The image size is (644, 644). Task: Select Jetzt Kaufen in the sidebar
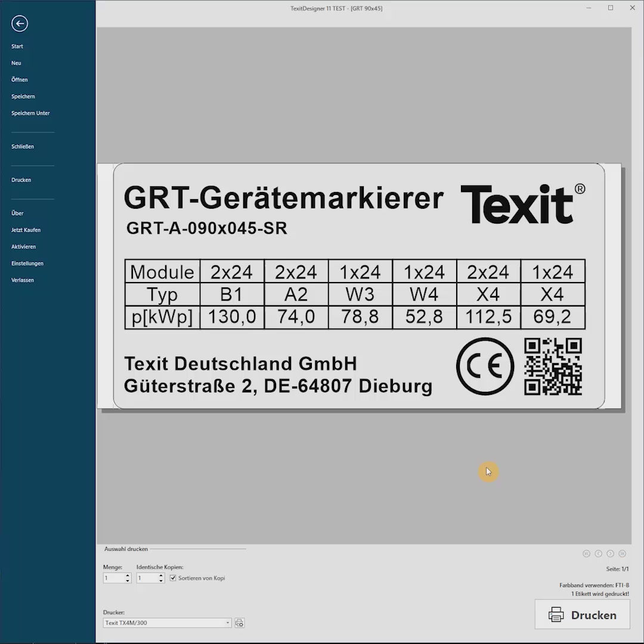[x=26, y=230]
